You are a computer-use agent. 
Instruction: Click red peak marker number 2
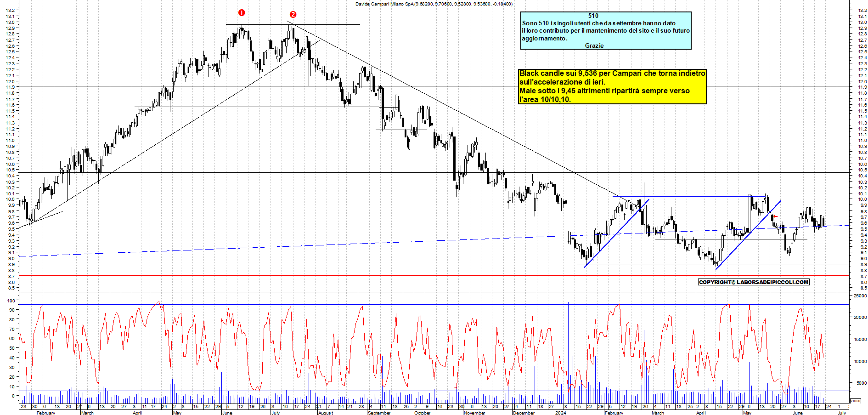pos(293,15)
